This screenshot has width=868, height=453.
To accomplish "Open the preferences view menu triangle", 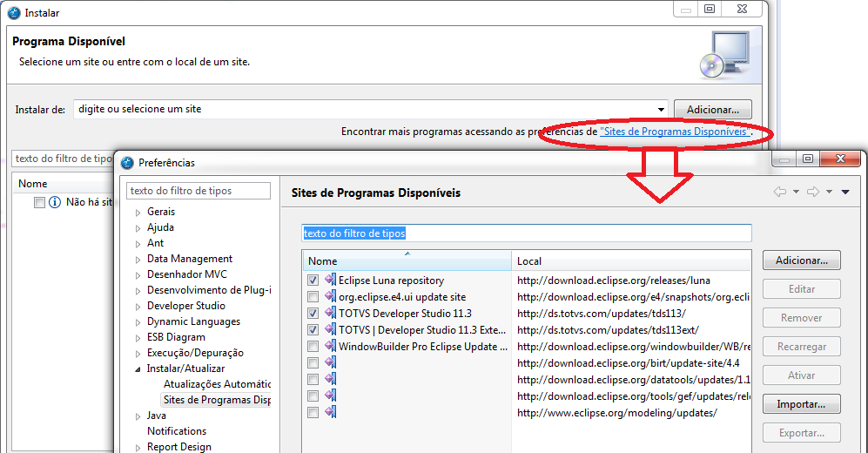I will coord(845,192).
